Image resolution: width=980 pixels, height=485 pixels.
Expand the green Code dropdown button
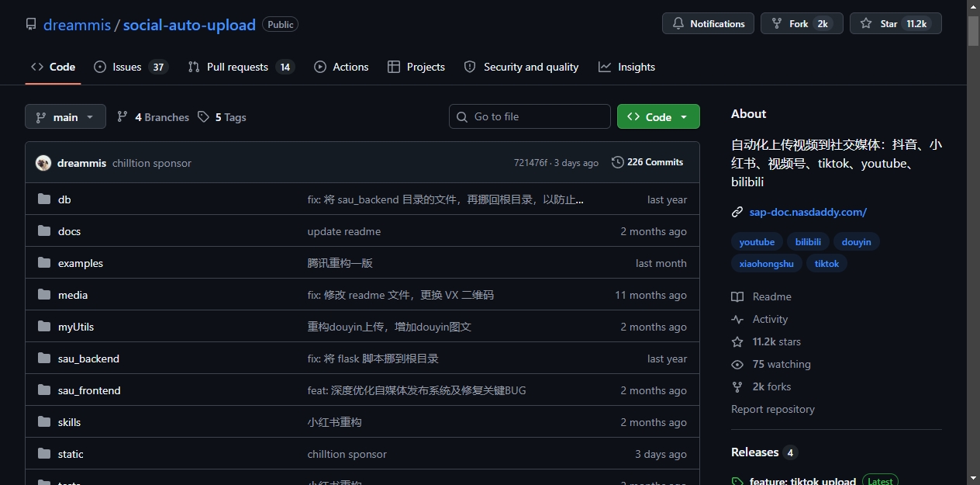(x=658, y=116)
